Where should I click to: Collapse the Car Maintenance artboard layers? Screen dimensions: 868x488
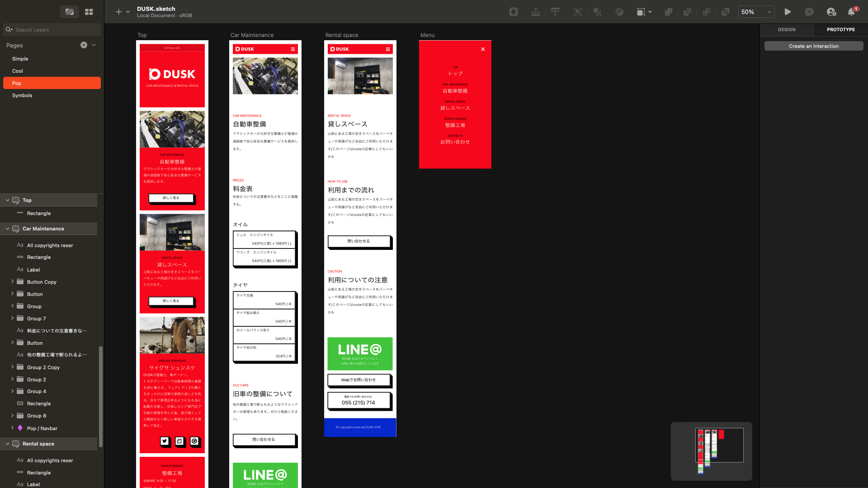pos(7,229)
